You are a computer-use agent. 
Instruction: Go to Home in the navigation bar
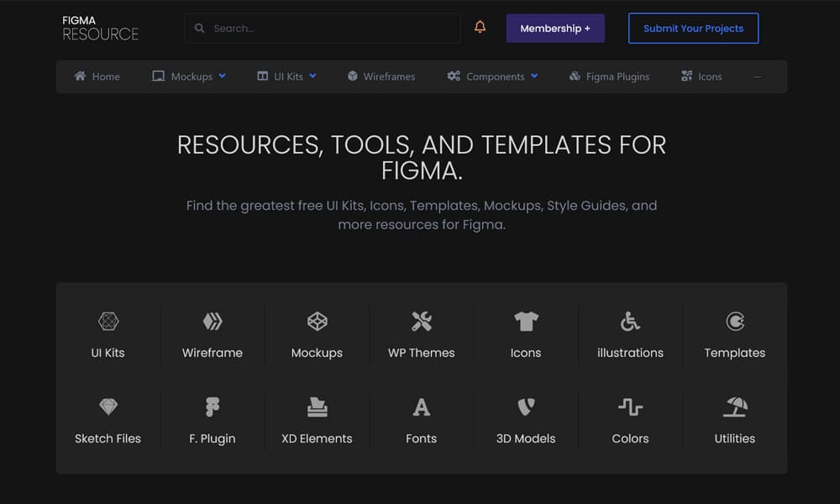106,76
